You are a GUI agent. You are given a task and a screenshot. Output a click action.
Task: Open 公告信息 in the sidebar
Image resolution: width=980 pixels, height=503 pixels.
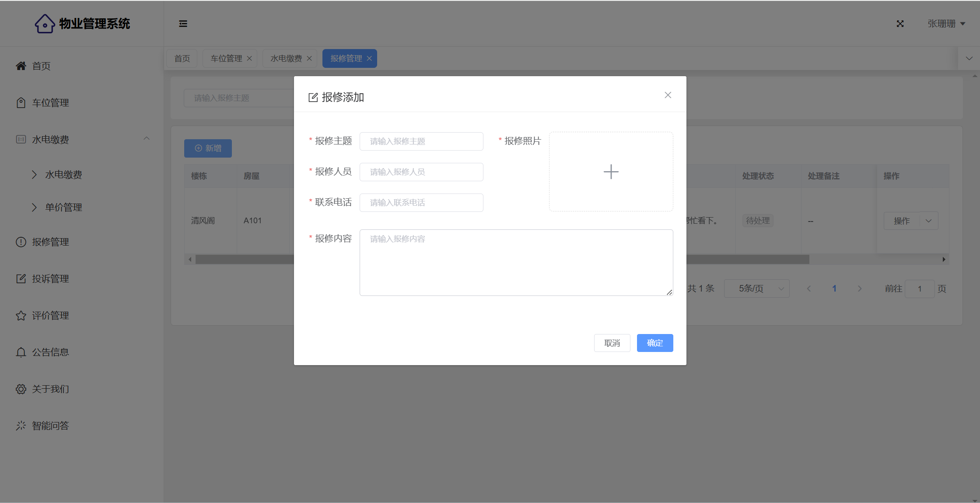pyautogui.click(x=50, y=352)
